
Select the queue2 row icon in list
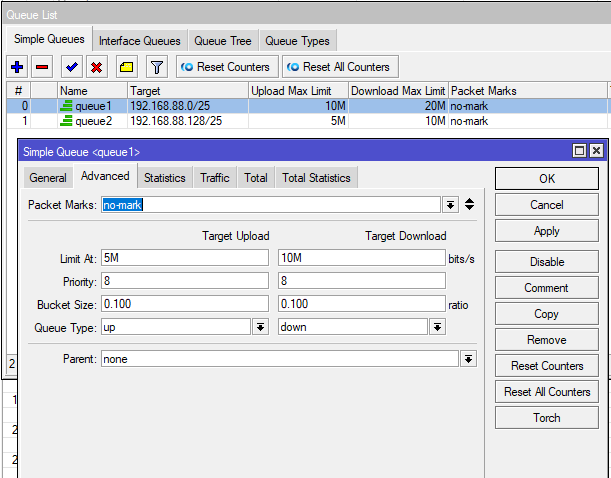coord(67,121)
